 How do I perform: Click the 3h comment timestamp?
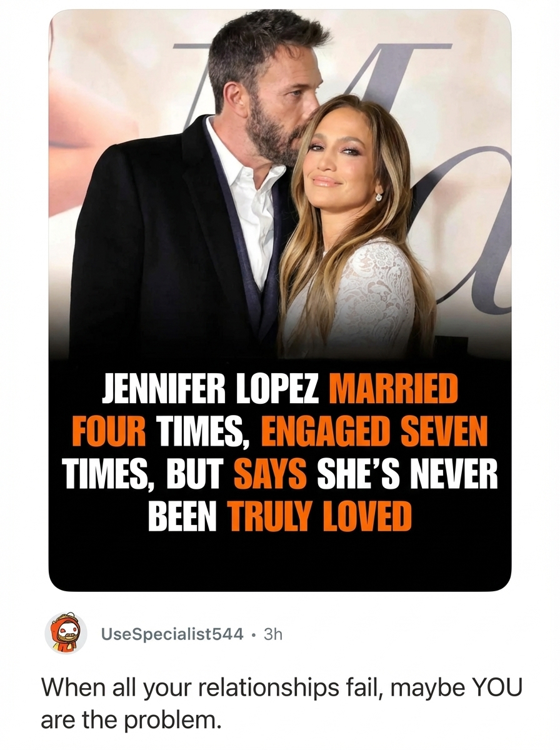click(x=273, y=634)
